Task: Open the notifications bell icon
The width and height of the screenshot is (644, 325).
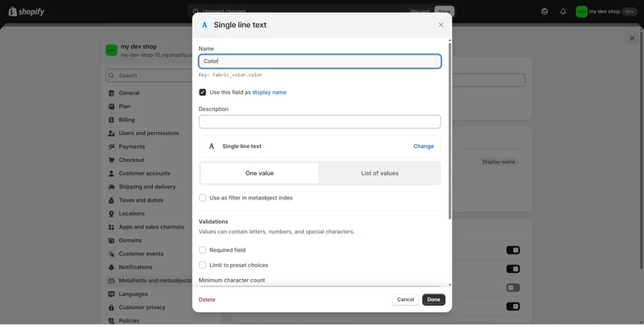Action: point(563,11)
